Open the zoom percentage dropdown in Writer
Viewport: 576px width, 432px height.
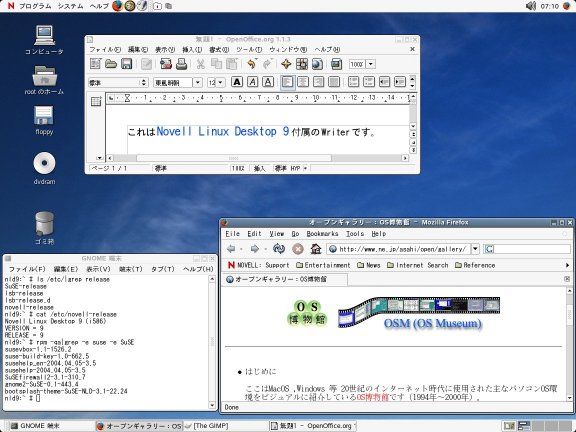tap(371, 64)
